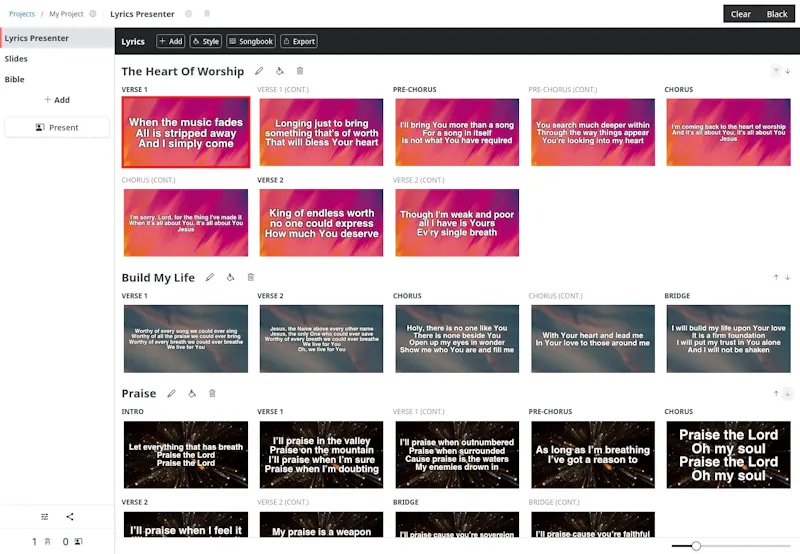800x554 pixels.
Task: Move Praise song up
Action: pos(776,393)
